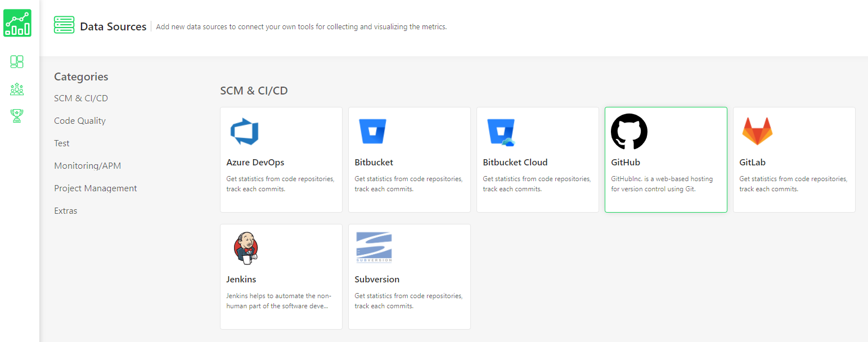Click the Bitbucket Cloud logo
The width and height of the screenshot is (868, 342).
[501, 133]
